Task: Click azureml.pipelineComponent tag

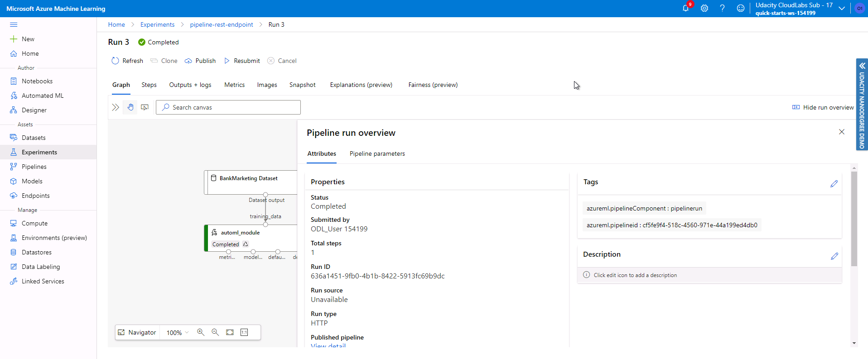Action: pos(644,208)
